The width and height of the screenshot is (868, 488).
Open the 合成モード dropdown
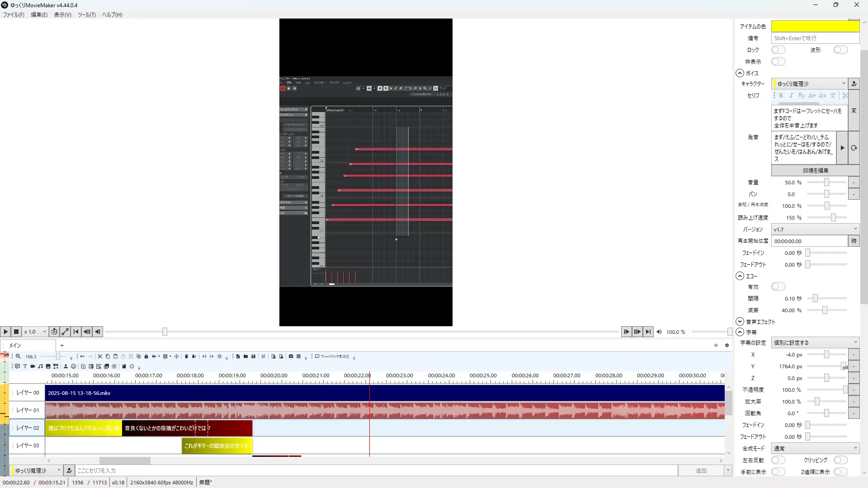(815, 448)
